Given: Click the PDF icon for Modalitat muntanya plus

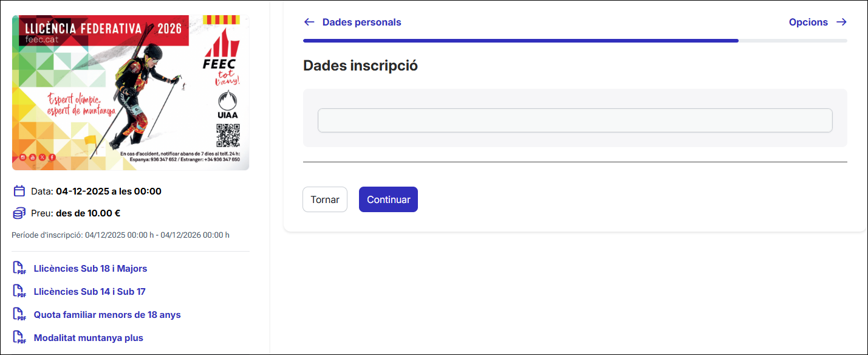Looking at the screenshot, I should [x=20, y=337].
